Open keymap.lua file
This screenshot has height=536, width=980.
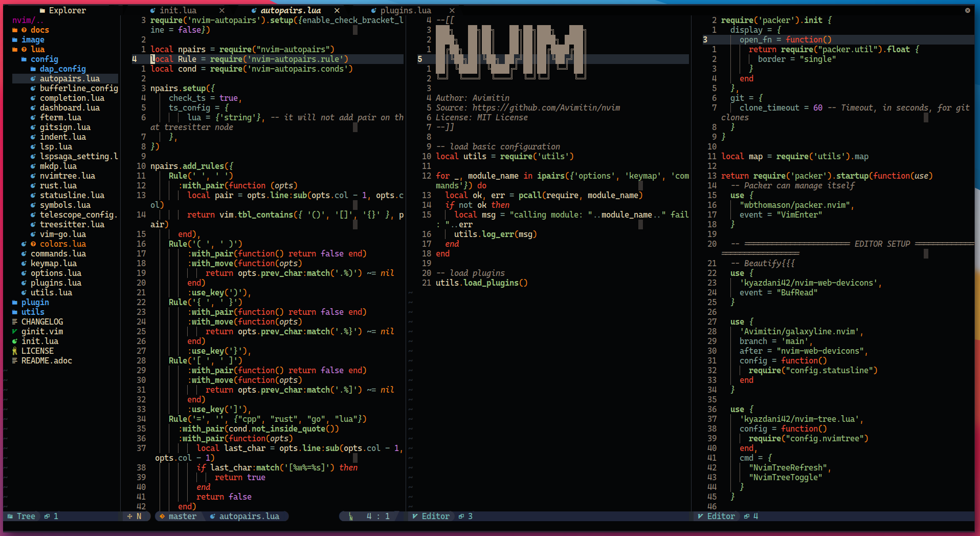53,263
